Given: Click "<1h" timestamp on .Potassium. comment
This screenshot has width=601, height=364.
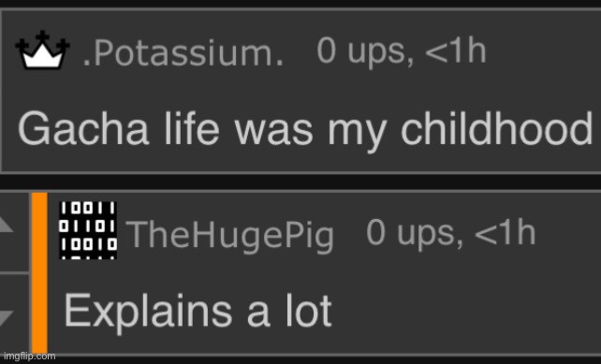Looking at the screenshot, I should (x=456, y=51).
